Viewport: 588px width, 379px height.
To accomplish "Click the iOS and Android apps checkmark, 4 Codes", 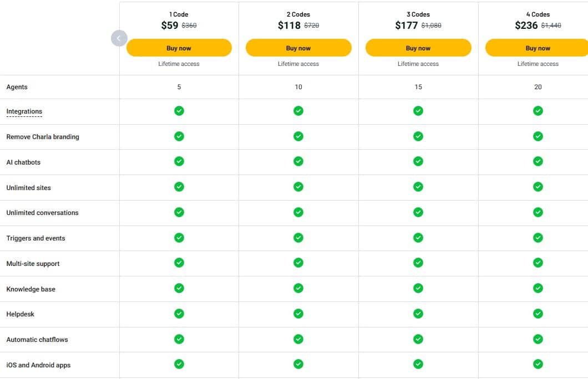I will tap(538, 365).
